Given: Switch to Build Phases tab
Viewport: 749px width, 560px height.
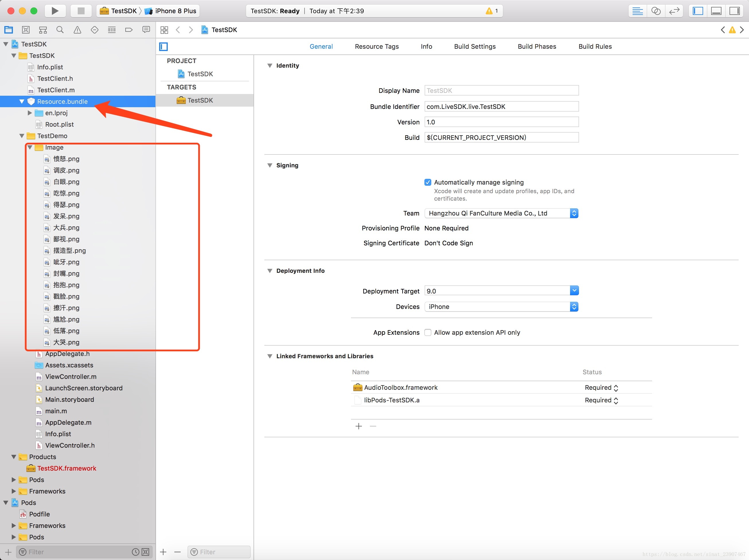Looking at the screenshot, I should click(537, 46).
